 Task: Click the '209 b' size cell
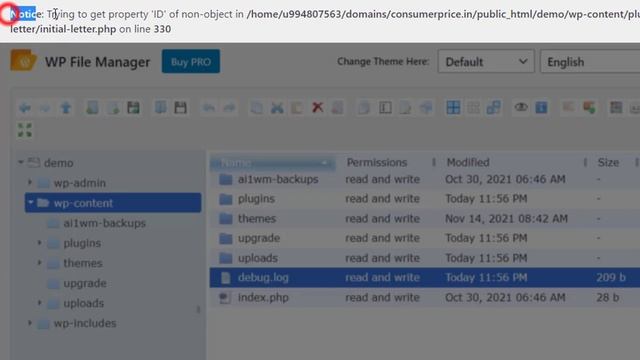pos(611,278)
